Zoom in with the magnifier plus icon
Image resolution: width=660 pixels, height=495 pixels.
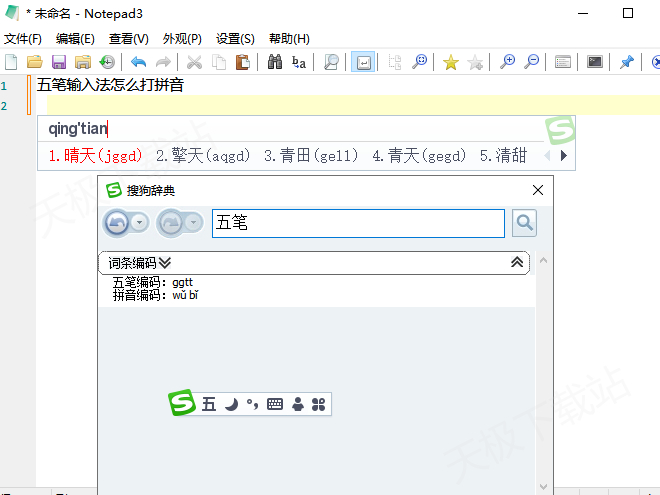pos(507,62)
